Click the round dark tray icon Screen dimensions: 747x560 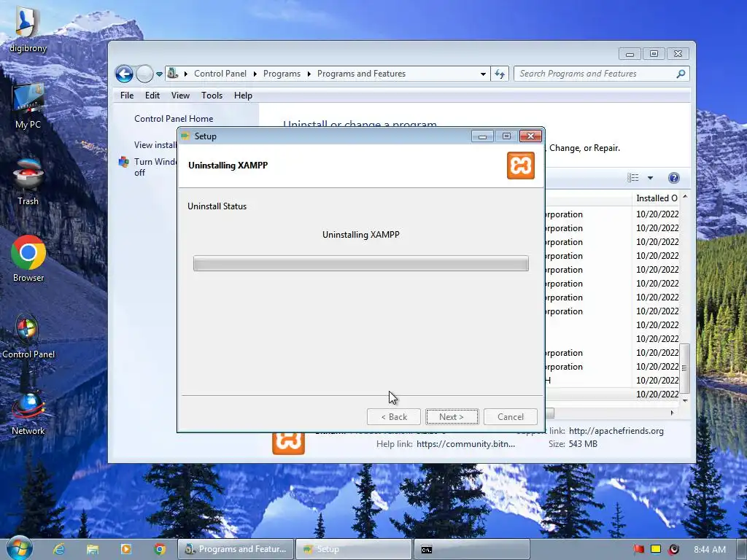click(x=673, y=549)
